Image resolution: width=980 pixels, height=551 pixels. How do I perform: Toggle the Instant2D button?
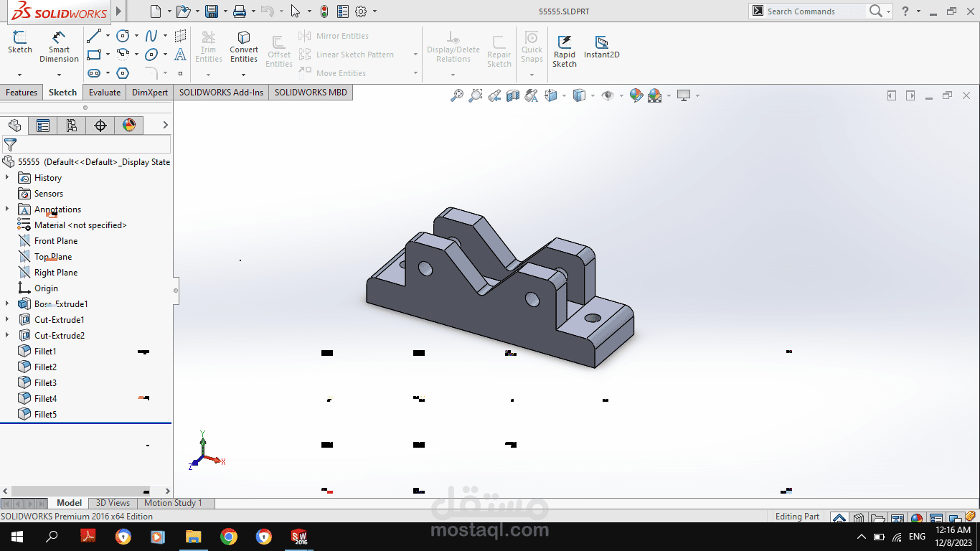click(601, 47)
